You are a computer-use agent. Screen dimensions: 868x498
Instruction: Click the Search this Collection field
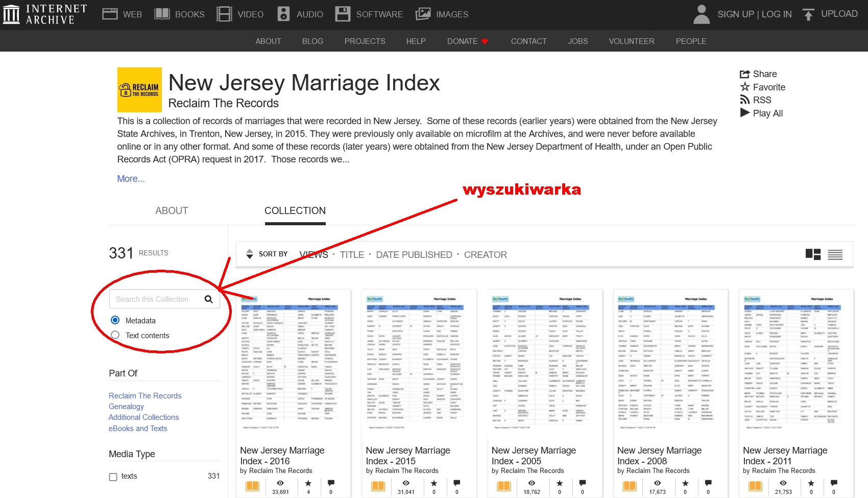(164, 299)
